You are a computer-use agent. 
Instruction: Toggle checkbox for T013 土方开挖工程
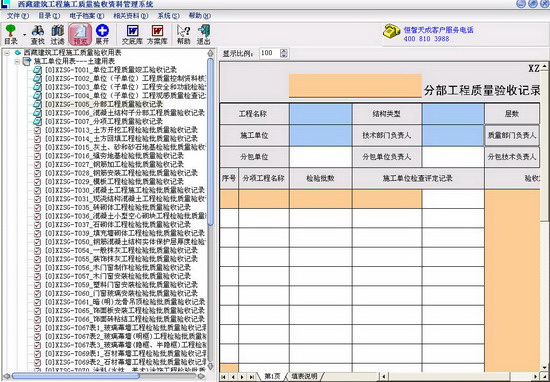pyautogui.click(x=37, y=130)
